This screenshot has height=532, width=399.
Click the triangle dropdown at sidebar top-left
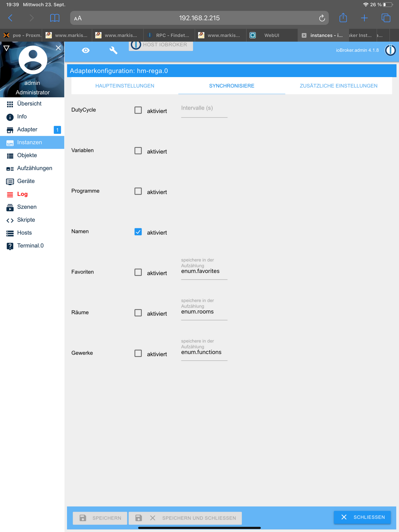click(x=6, y=48)
